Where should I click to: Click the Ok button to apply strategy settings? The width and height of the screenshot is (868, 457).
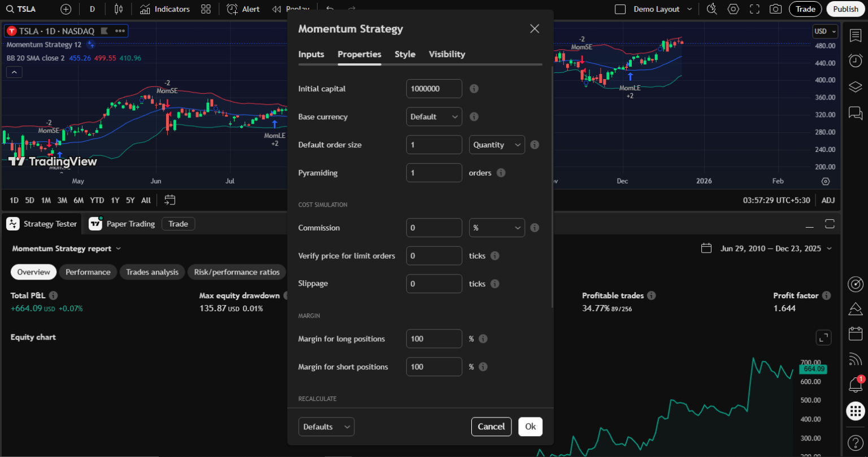530,426
